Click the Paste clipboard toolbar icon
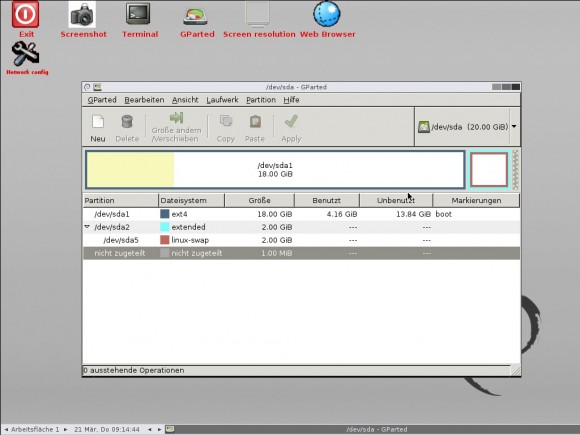Image resolution: width=580 pixels, height=435 pixels. point(255,121)
